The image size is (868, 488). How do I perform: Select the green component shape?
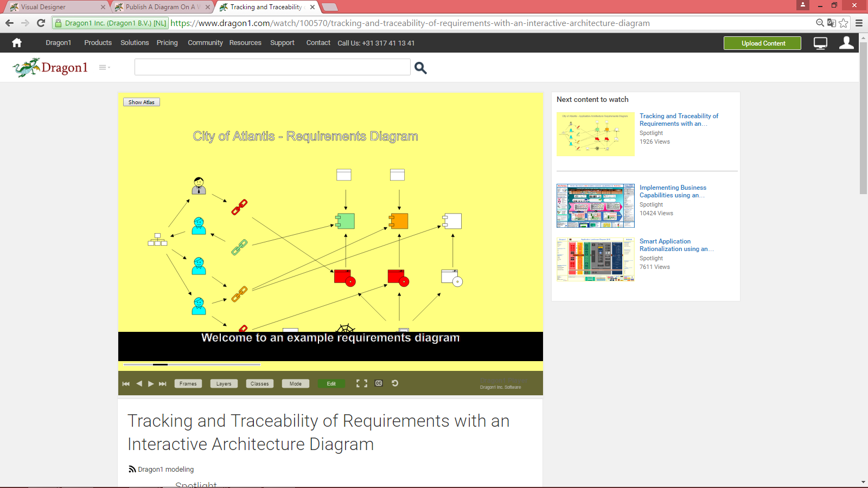click(345, 221)
